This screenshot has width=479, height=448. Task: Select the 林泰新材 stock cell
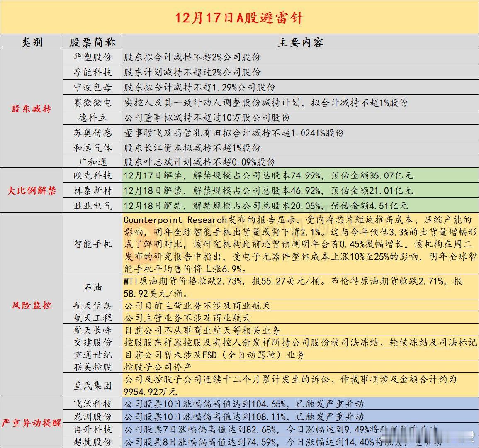[x=92, y=191]
